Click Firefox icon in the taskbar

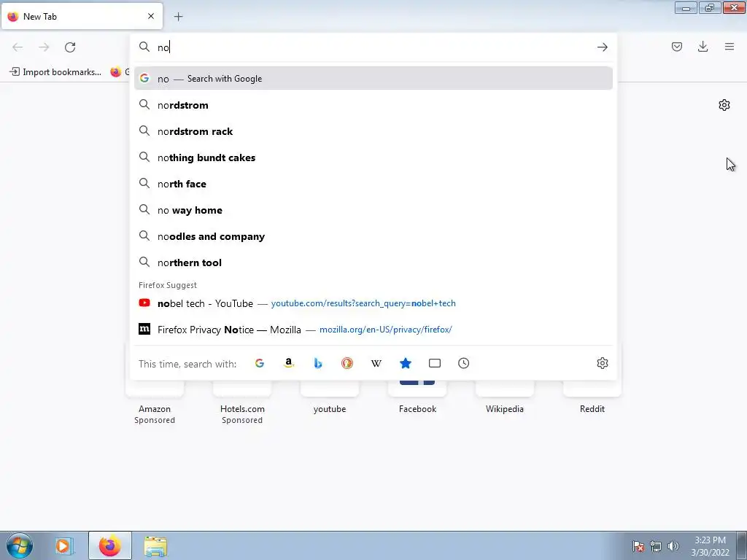[x=110, y=545]
